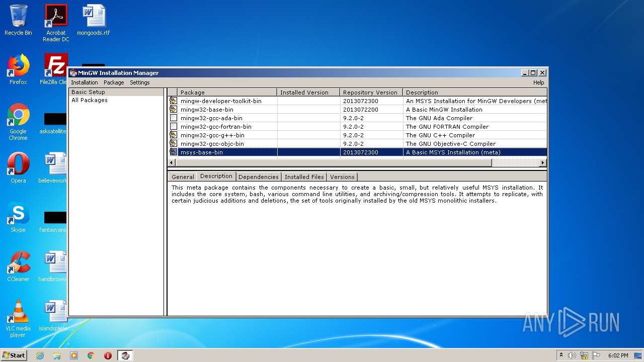Sort by the Description column header

click(475, 93)
